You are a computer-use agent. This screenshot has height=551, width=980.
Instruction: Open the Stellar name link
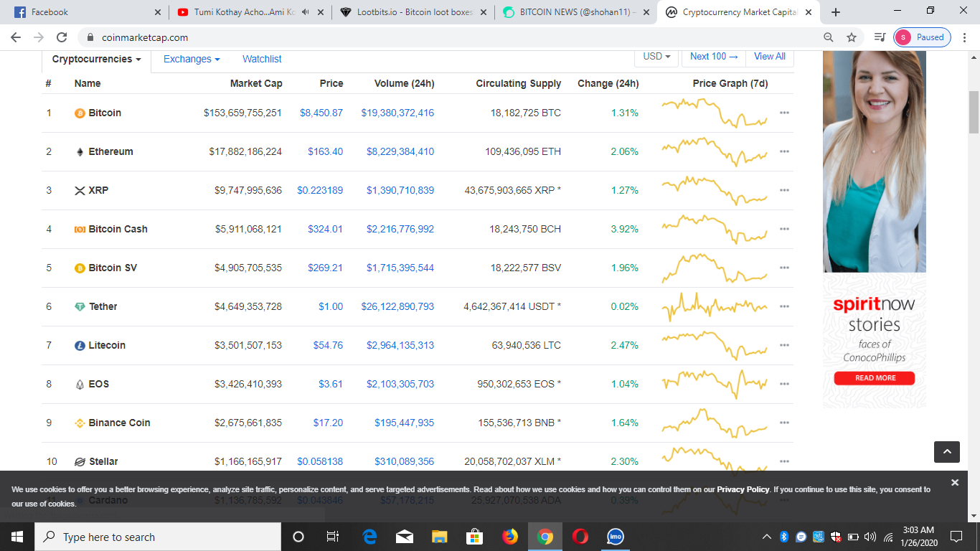tap(104, 462)
